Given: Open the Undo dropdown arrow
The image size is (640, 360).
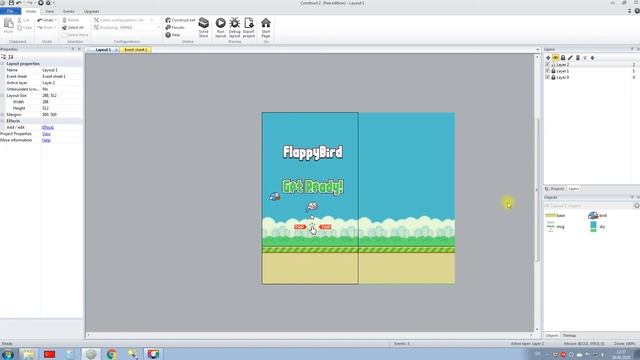Looking at the screenshot, I should 56,20.
